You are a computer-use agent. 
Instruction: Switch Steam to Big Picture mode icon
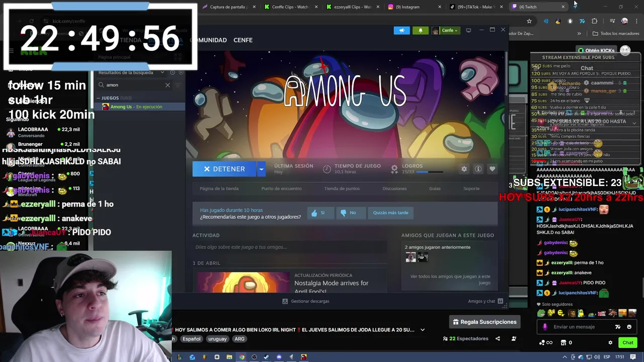468,30
